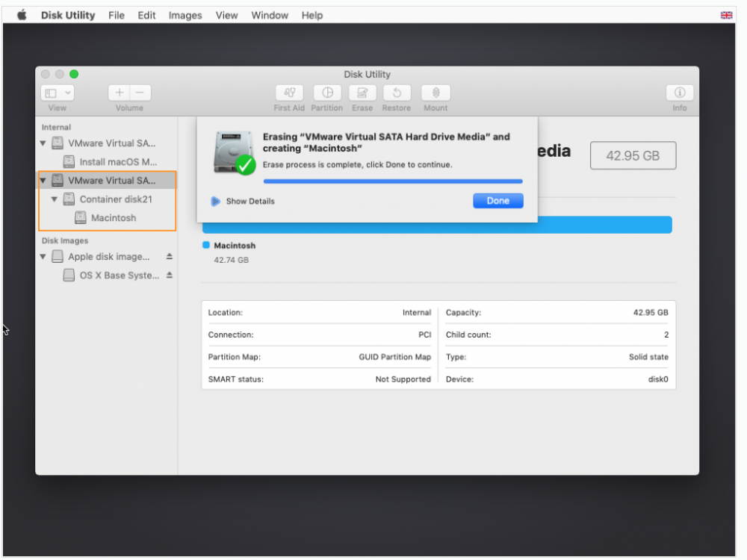747x560 pixels.
Task: Click the Solid state type value
Action: 648,357
